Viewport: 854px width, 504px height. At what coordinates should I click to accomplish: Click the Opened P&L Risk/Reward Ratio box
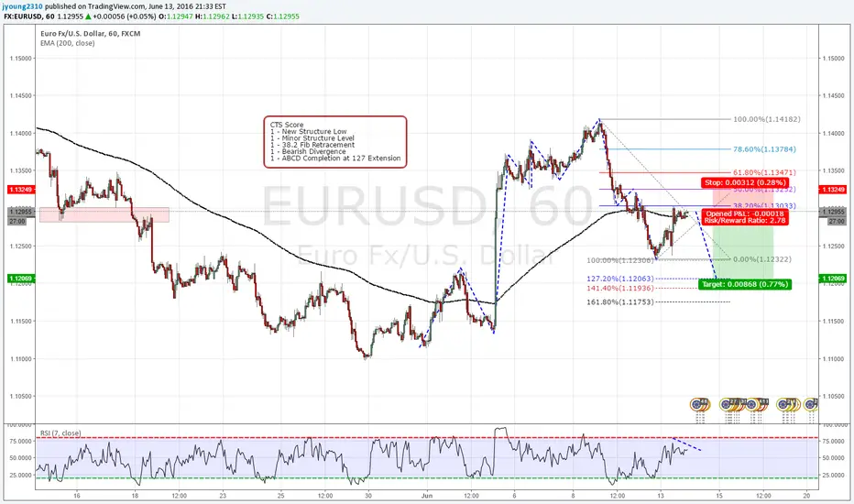coord(745,217)
